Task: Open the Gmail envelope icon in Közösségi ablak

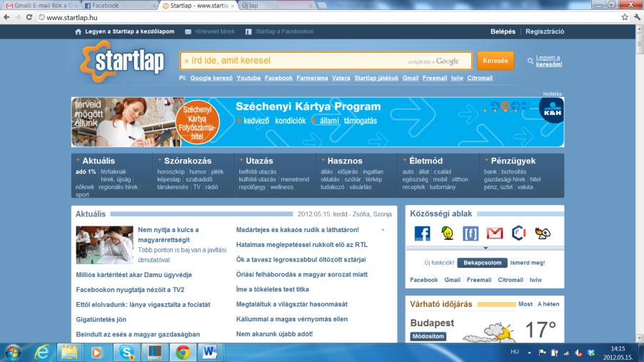Action: coord(495,233)
